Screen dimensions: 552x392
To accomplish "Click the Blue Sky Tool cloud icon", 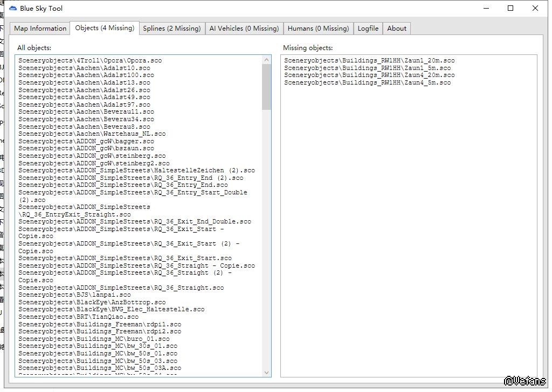I will 13,8.
